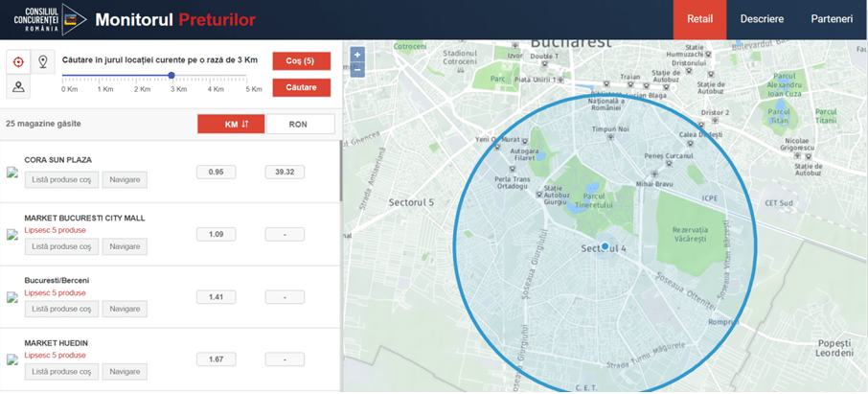Screen dimensions: 868x394
Task: Click Popești Leordeni label on map
Action: [x=835, y=349]
